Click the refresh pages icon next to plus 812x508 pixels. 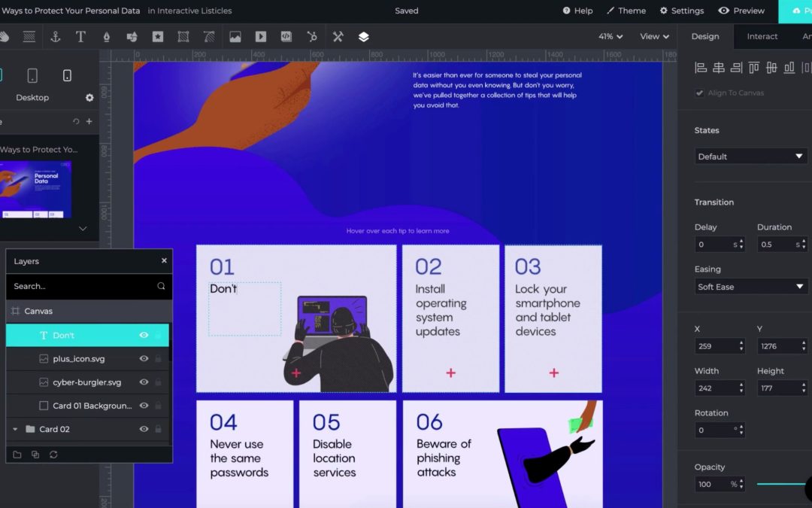(x=76, y=121)
